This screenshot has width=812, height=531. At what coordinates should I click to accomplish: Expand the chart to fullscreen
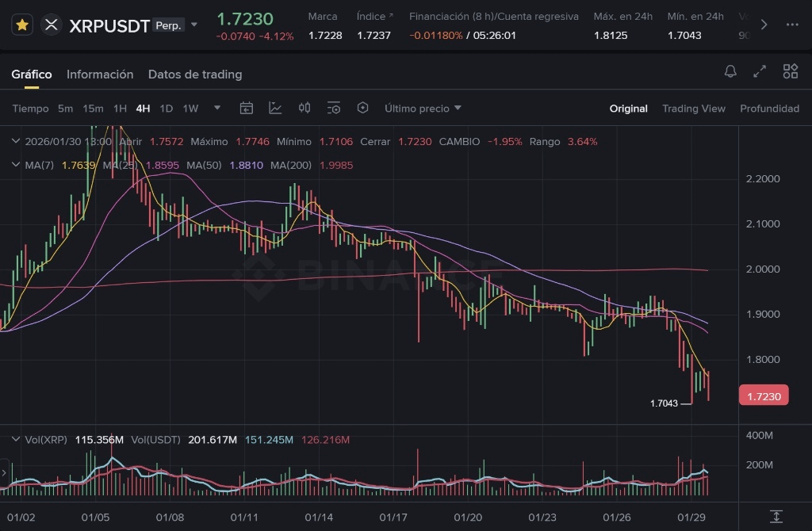[x=760, y=72]
